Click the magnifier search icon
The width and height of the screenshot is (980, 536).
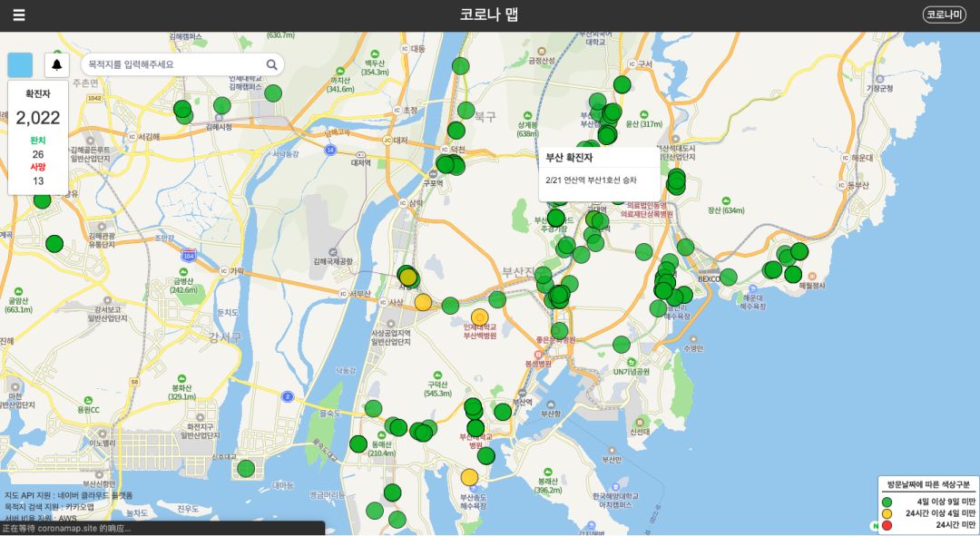pos(272,64)
